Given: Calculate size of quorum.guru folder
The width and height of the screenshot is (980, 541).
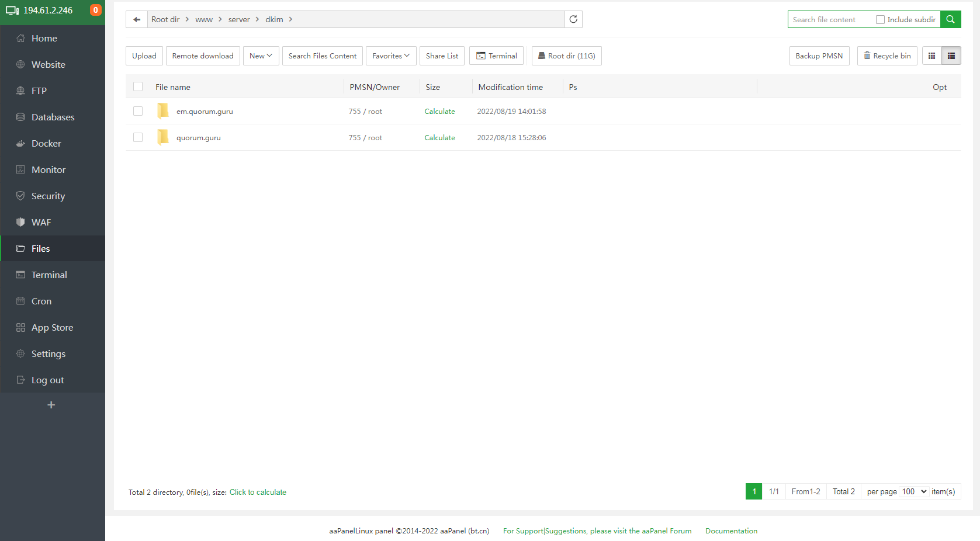Looking at the screenshot, I should point(439,137).
